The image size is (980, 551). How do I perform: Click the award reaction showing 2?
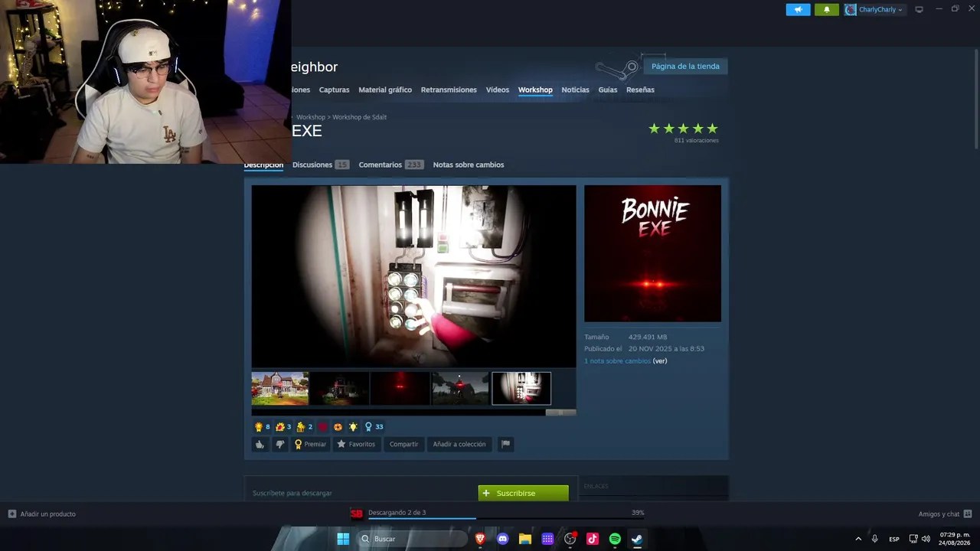pyautogui.click(x=304, y=427)
